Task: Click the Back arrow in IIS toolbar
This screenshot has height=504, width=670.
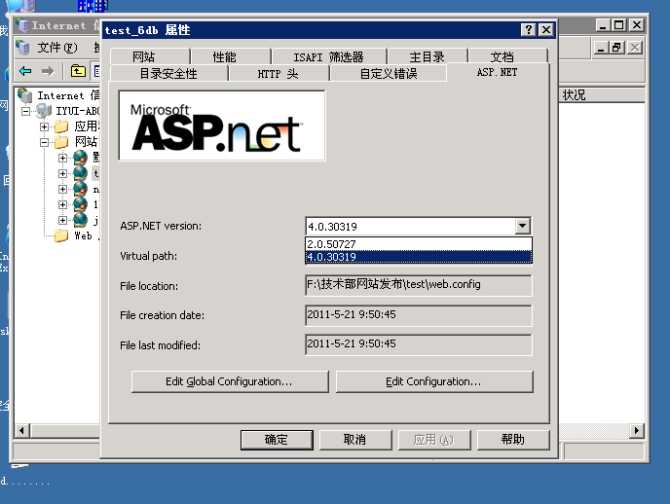Action: pyautogui.click(x=25, y=70)
